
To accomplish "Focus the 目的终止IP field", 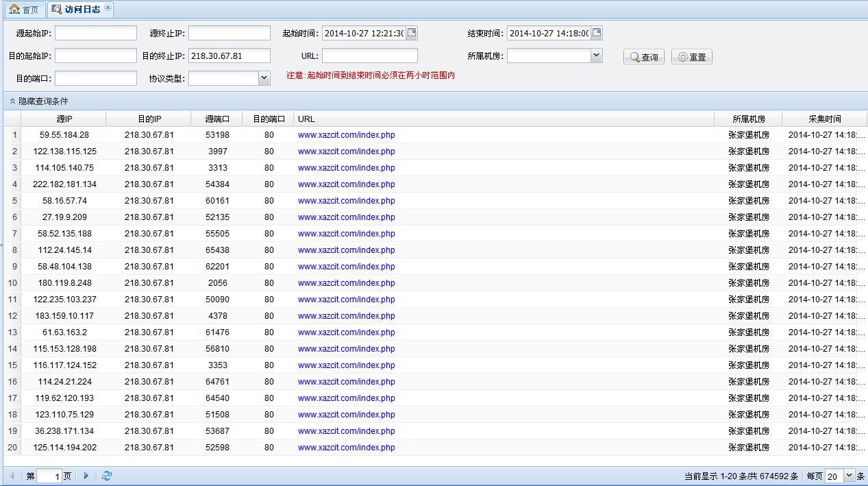I will coord(230,56).
